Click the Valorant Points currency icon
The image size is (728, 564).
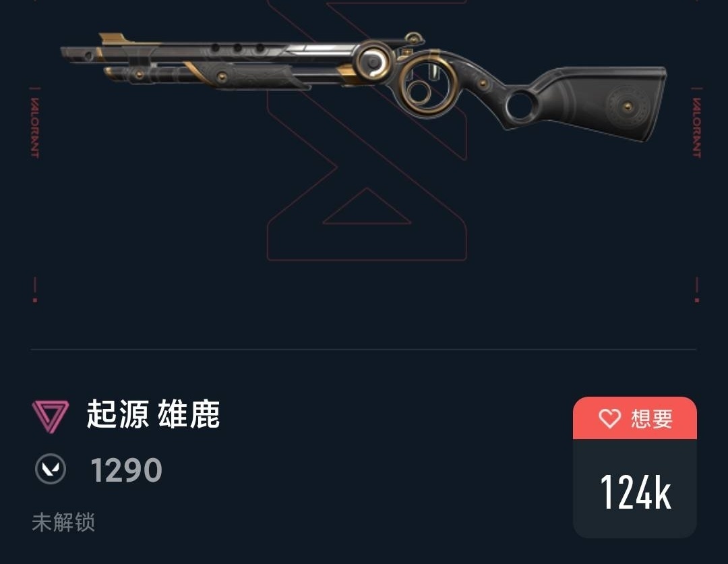pos(50,469)
